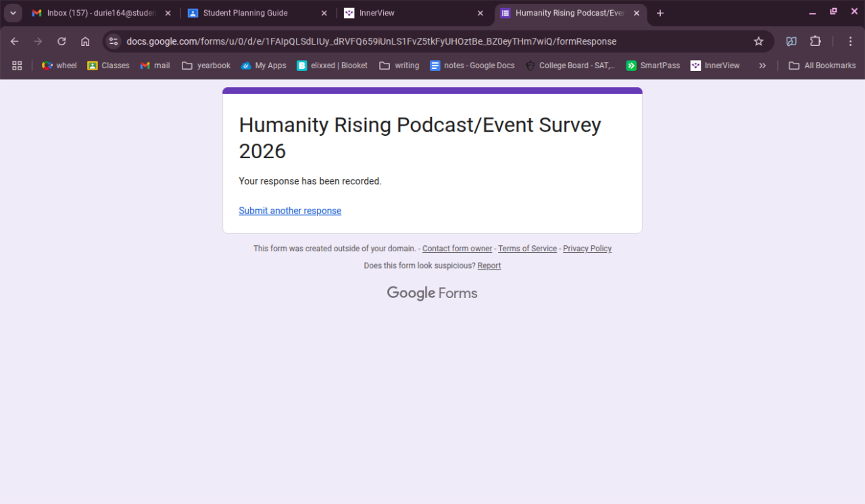Viewport: 865px width, 504px height.
Task: Open the College Board - SAT bookmark
Action: click(570, 66)
